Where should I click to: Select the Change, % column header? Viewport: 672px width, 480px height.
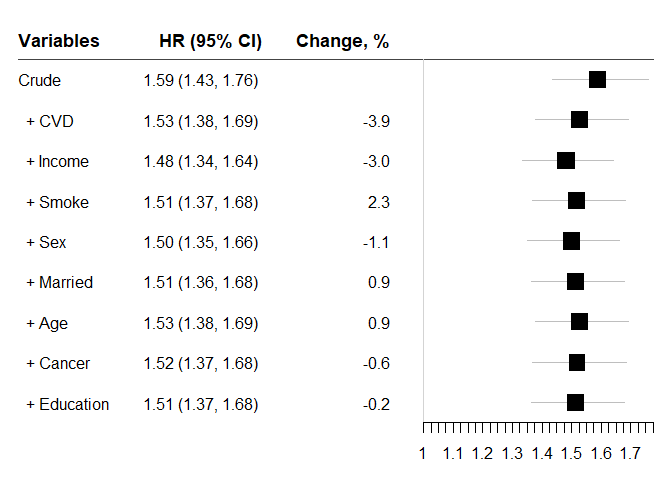343,41
